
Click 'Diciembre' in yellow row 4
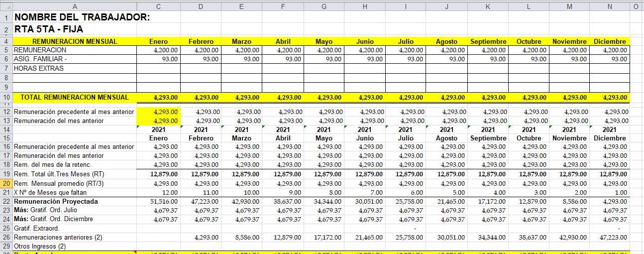[x=610, y=41]
